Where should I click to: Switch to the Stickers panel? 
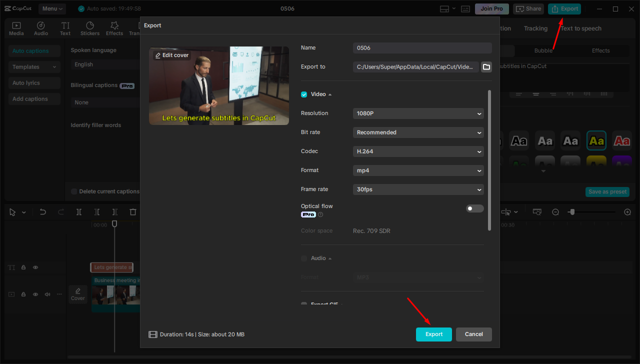[x=90, y=27]
